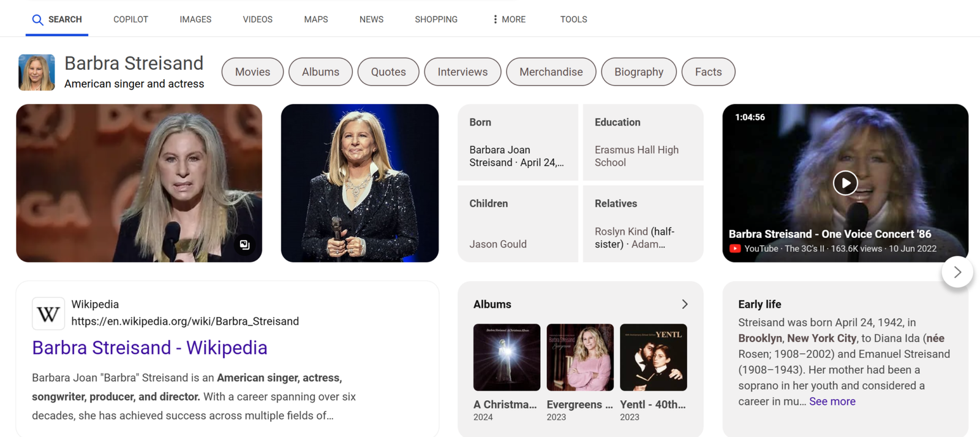This screenshot has height=437, width=980.
Task: Open the Yentl 40th album thumbnail
Action: point(654,357)
